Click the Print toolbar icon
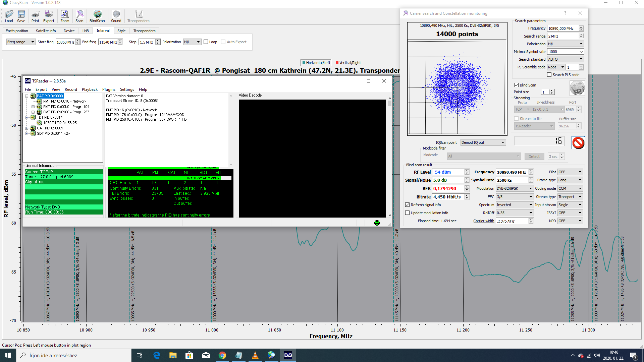This screenshot has width=644, height=362. pos(35,16)
